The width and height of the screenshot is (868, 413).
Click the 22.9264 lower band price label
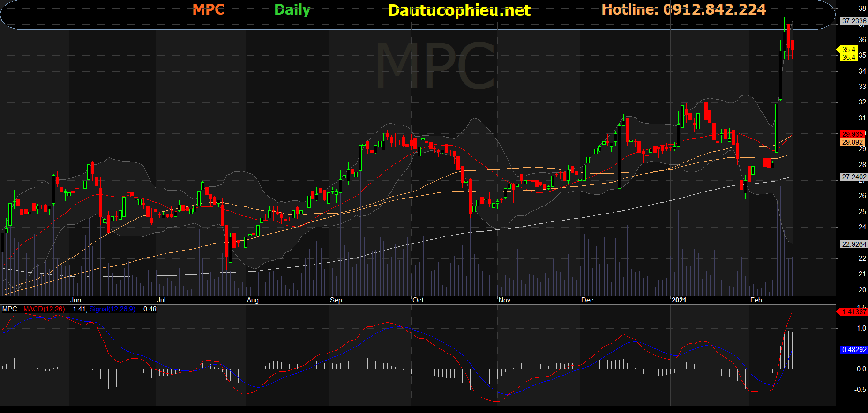853,244
